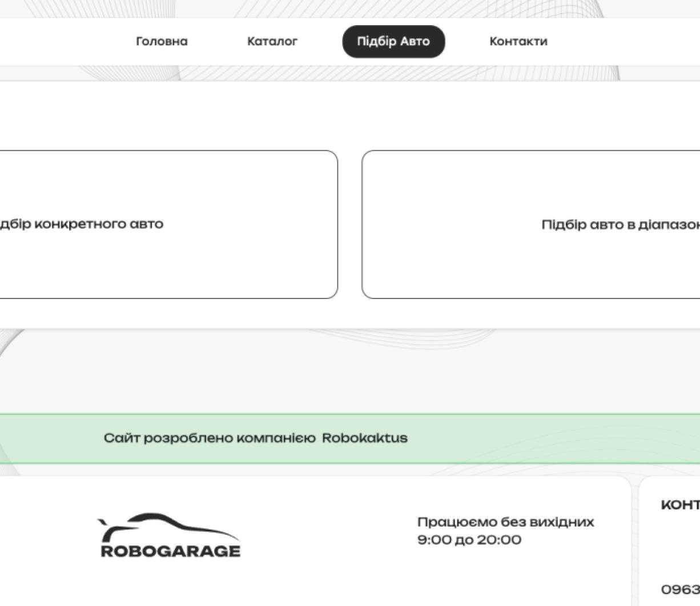This screenshot has width=700, height=606.
Task: Click the working hours text 9:00 до 20:00
Action: tap(469, 540)
